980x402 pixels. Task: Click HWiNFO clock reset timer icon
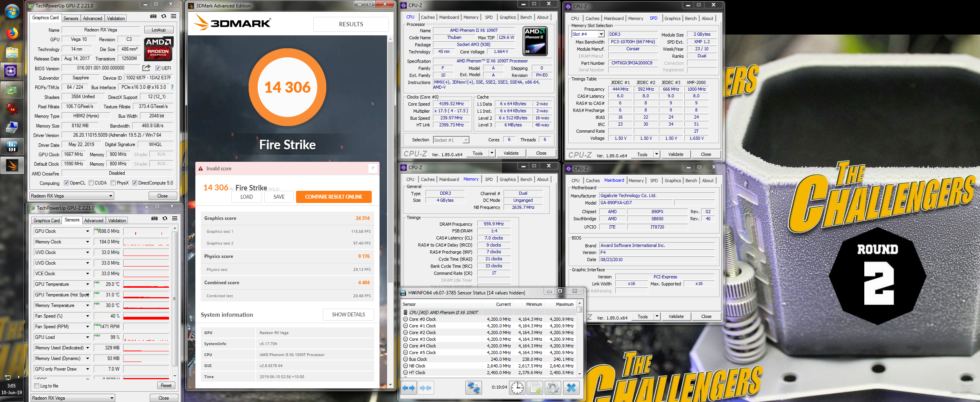(x=517, y=388)
